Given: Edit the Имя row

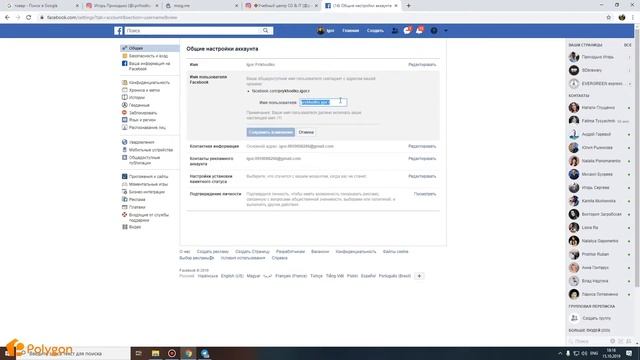Looking at the screenshot, I should pos(422,64).
